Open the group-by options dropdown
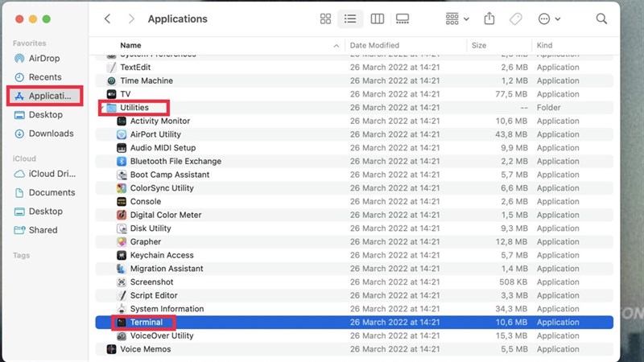The height and width of the screenshot is (362, 644). click(456, 19)
